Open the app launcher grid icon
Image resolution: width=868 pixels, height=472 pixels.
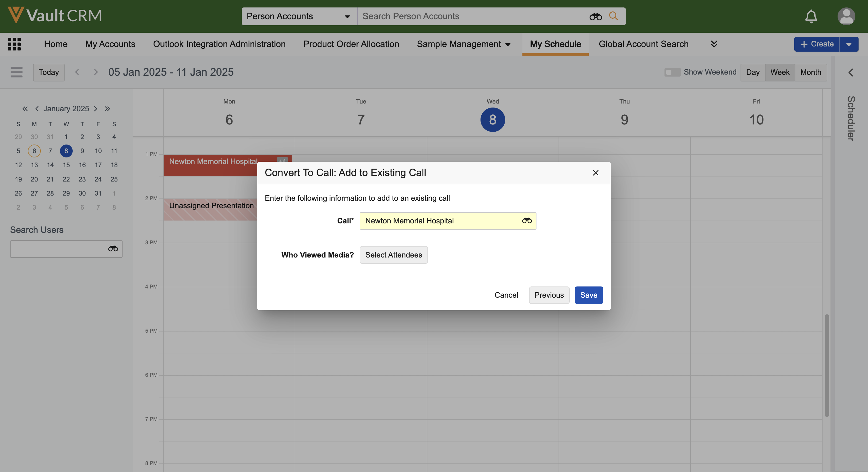coord(14,44)
